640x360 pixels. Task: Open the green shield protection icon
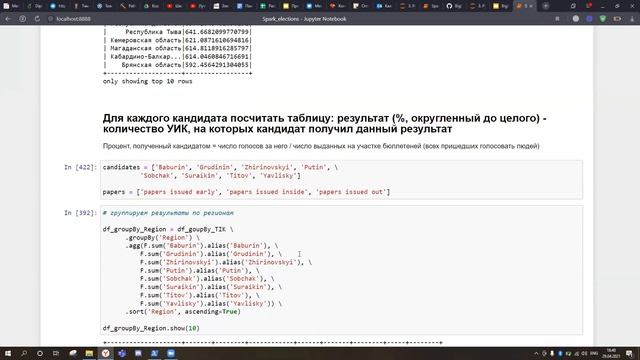coord(603,19)
